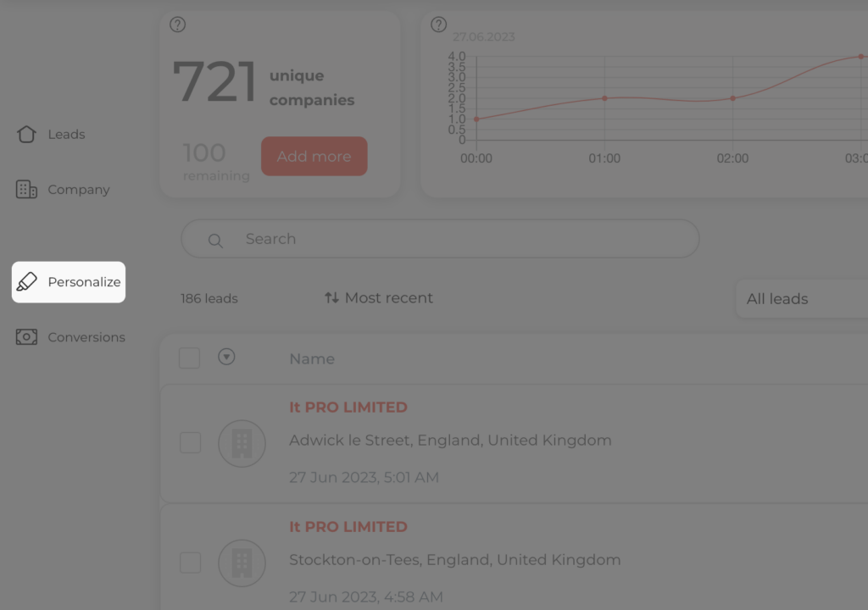Show help for the chart card

pos(438,25)
